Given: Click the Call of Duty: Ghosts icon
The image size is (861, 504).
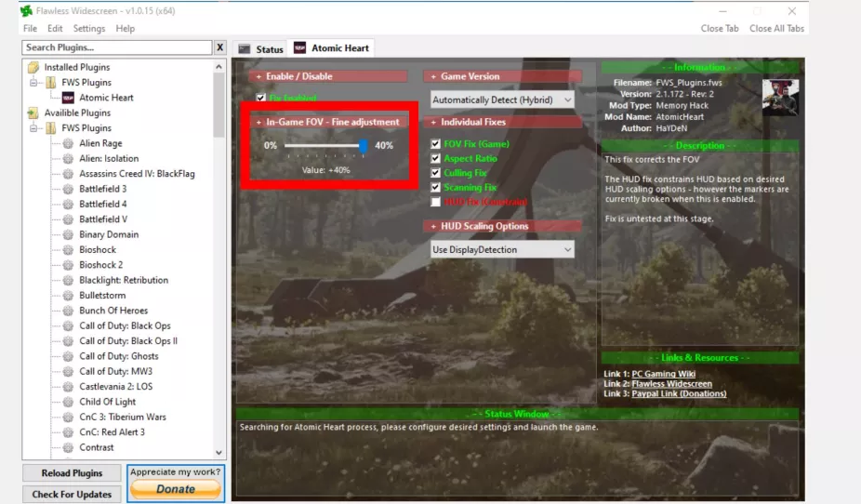Looking at the screenshot, I should (x=68, y=356).
